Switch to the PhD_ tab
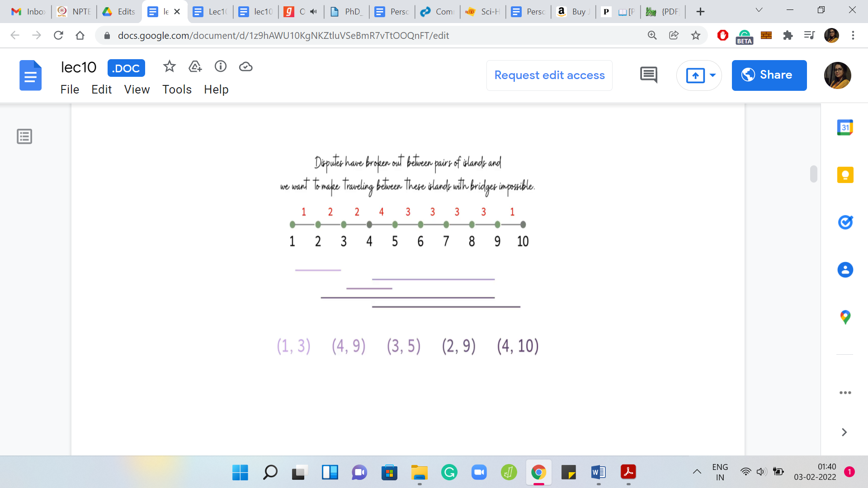Viewport: 868px width, 488px height. 346,12
